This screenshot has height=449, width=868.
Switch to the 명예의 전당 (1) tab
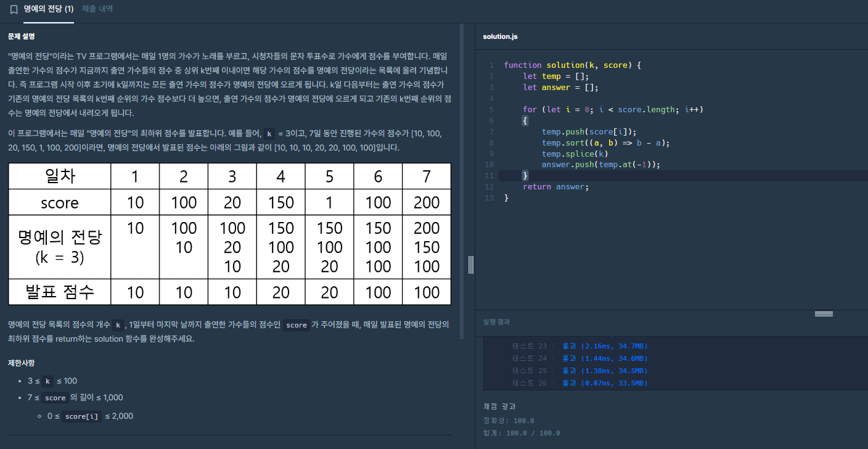click(49, 10)
